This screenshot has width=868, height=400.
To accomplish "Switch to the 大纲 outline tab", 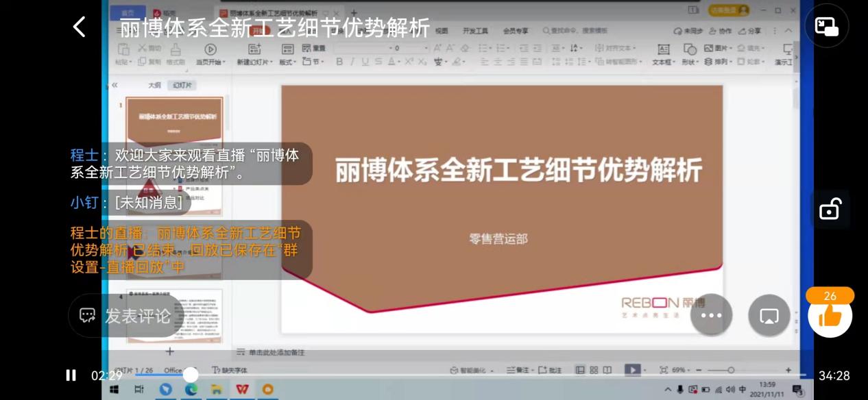I will pos(155,85).
